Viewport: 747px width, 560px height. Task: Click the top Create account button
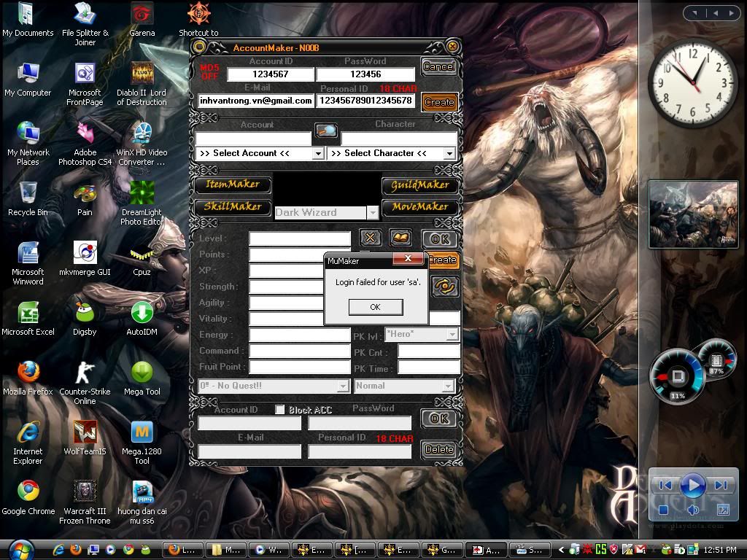[439, 102]
